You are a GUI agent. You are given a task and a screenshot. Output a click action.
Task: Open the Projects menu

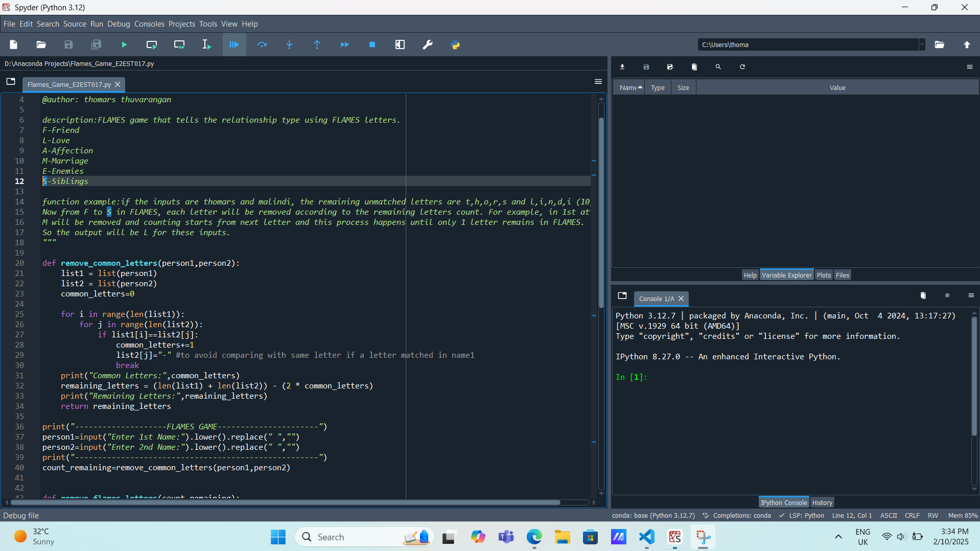(182, 24)
